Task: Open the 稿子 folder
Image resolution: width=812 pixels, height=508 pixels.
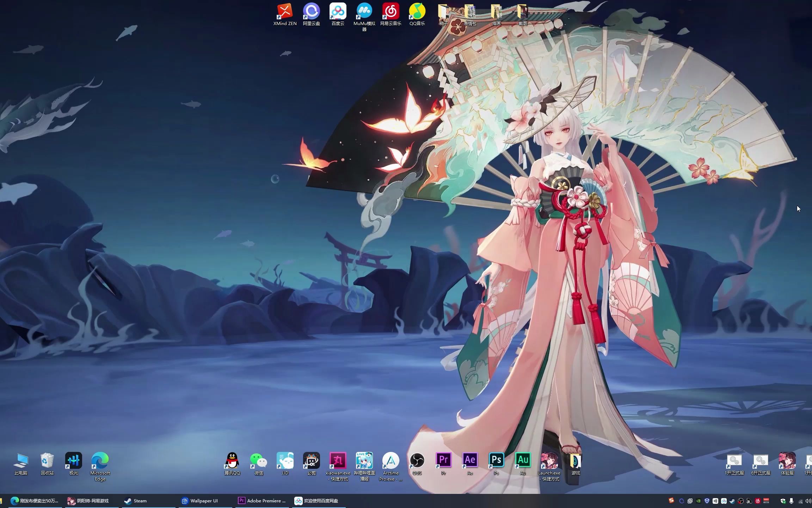Action: click(443, 15)
